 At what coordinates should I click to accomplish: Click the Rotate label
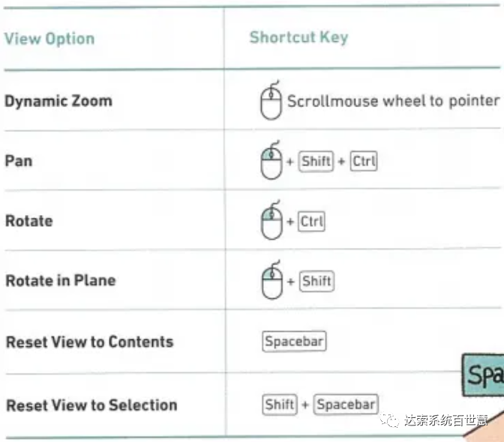tap(29, 221)
